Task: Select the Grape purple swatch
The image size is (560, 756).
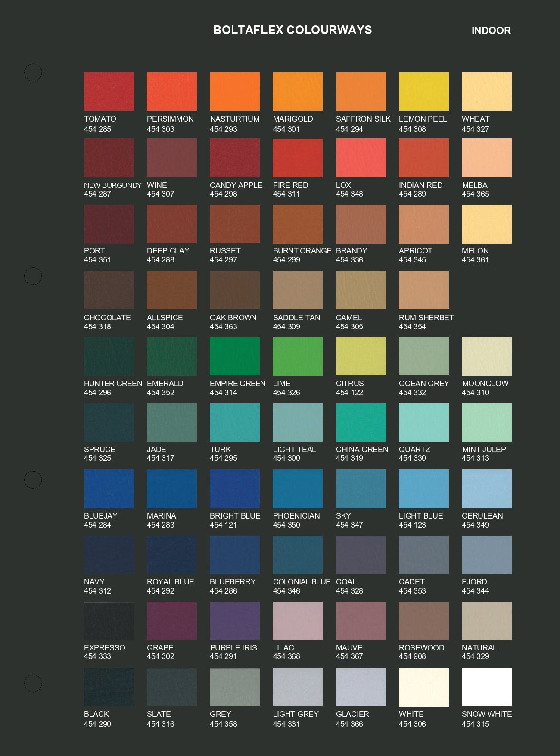Action: 172,621
